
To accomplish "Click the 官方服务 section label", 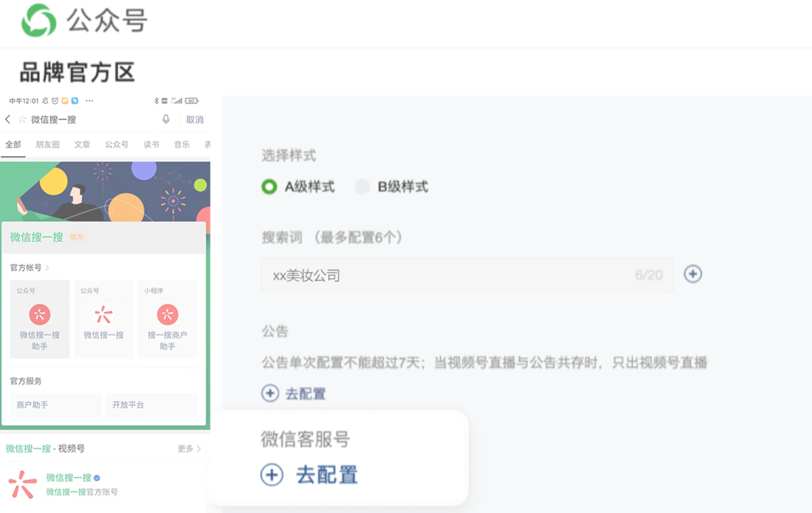I will [26, 381].
